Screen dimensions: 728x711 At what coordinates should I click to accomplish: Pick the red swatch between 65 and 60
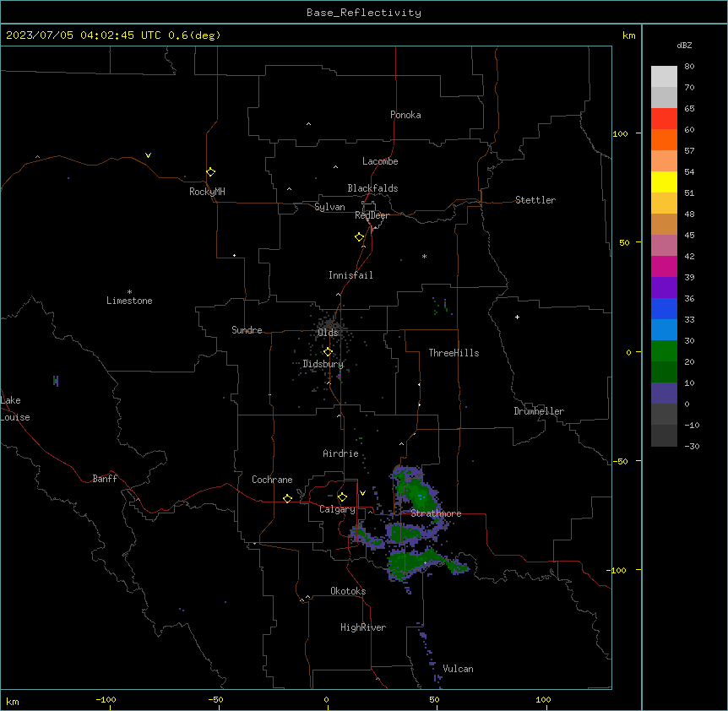[x=664, y=118]
